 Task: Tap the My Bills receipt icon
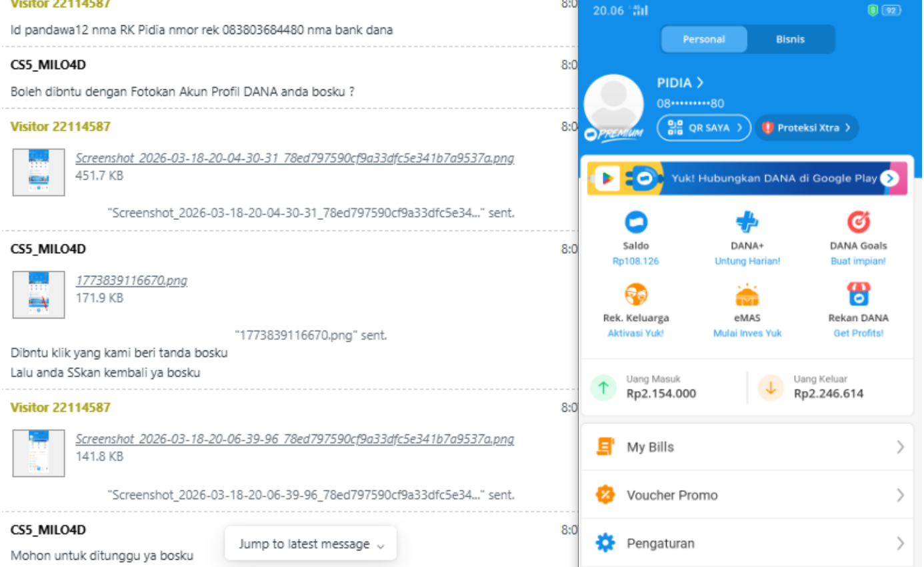pyautogui.click(x=605, y=446)
